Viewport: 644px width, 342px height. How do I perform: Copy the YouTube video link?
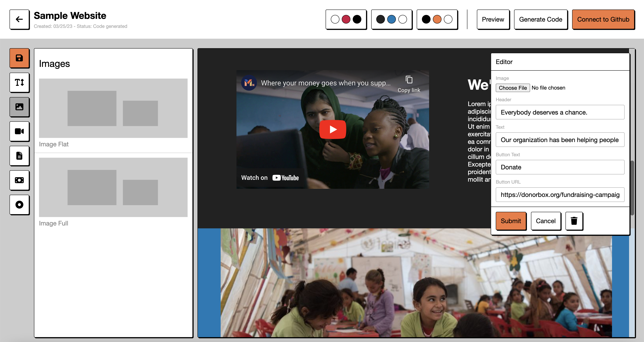(409, 84)
